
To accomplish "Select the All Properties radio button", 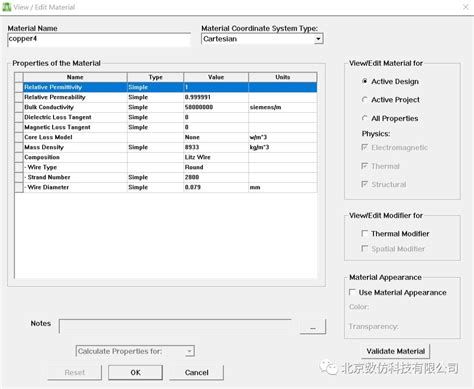I will [365, 118].
